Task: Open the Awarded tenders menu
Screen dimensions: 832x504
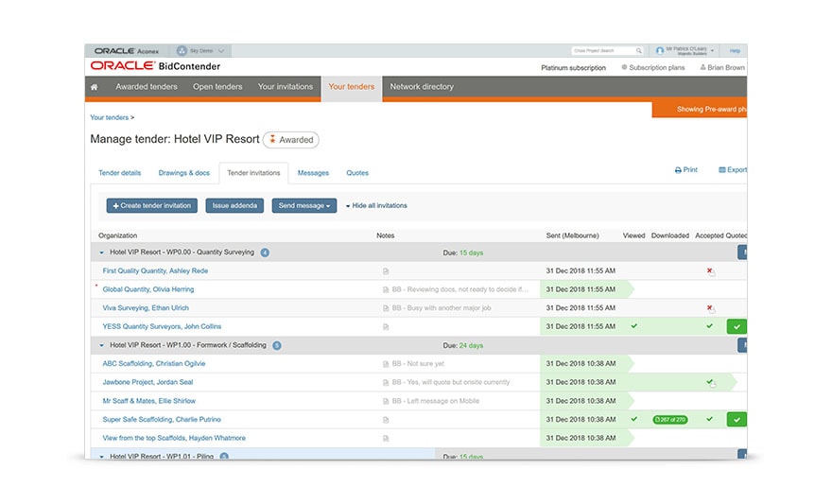Action: coord(147,87)
